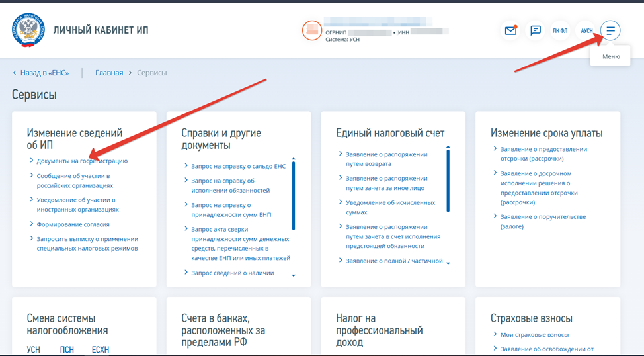This screenshot has width=644, height=356.
Task: Open Заявление о предоставлении отсрочки (рассрочки)
Action: [543, 154]
